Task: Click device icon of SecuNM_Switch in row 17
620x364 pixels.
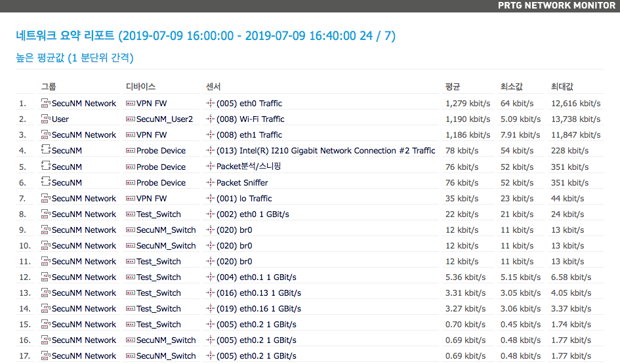Action: pos(131,355)
